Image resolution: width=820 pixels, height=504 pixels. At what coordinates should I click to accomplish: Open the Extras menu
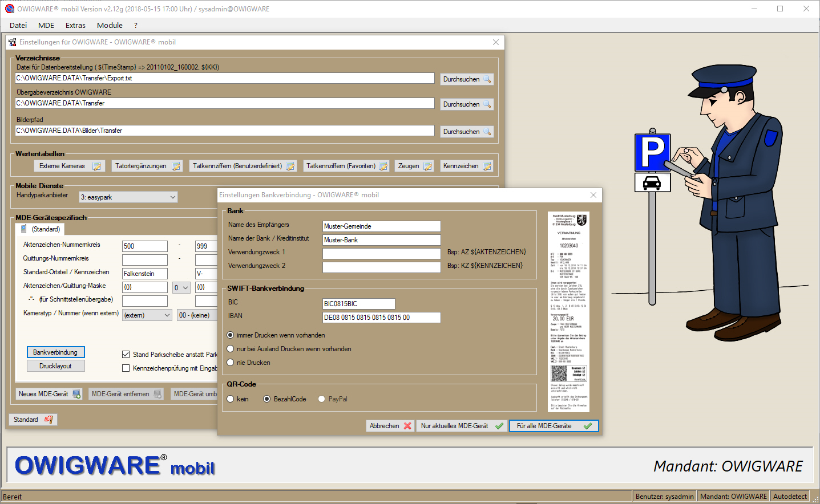point(75,25)
